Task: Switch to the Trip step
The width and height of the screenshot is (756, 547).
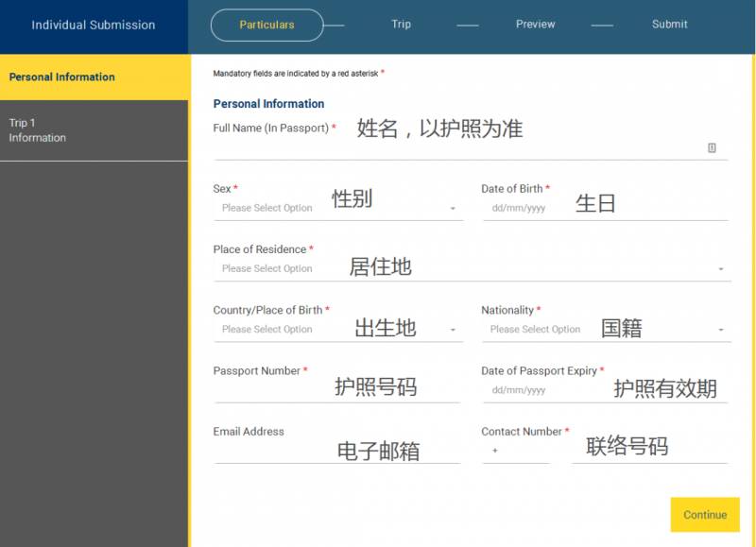Action: click(x=402, y=25)
